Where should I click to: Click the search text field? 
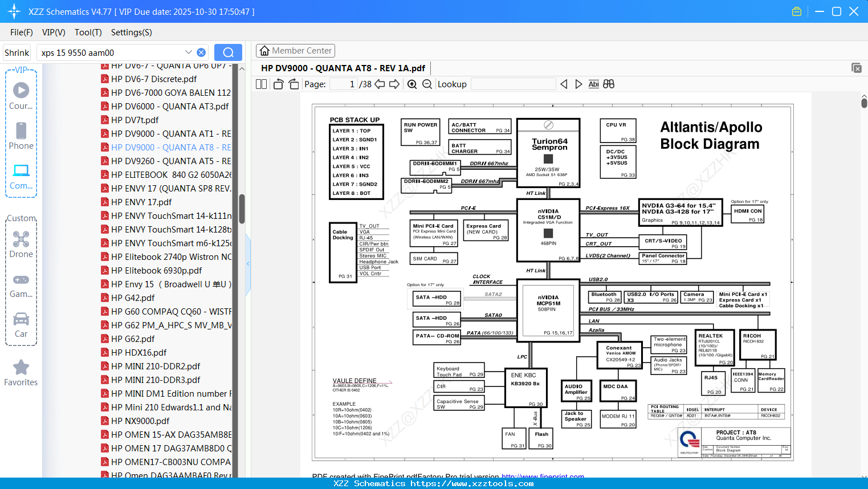[x=111, y=52]
